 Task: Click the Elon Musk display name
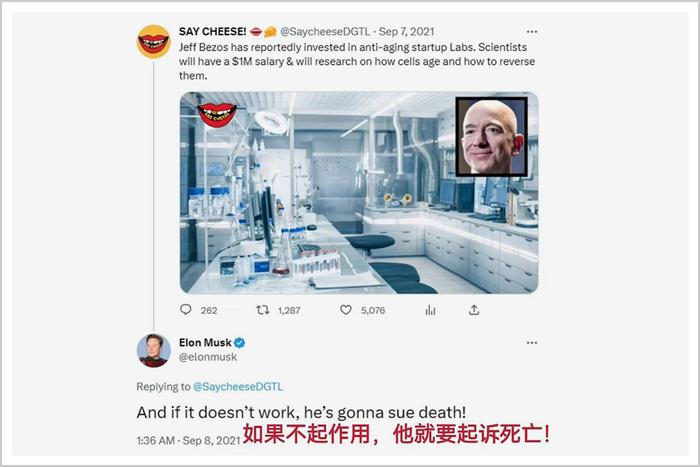click(x=205, y=342)
